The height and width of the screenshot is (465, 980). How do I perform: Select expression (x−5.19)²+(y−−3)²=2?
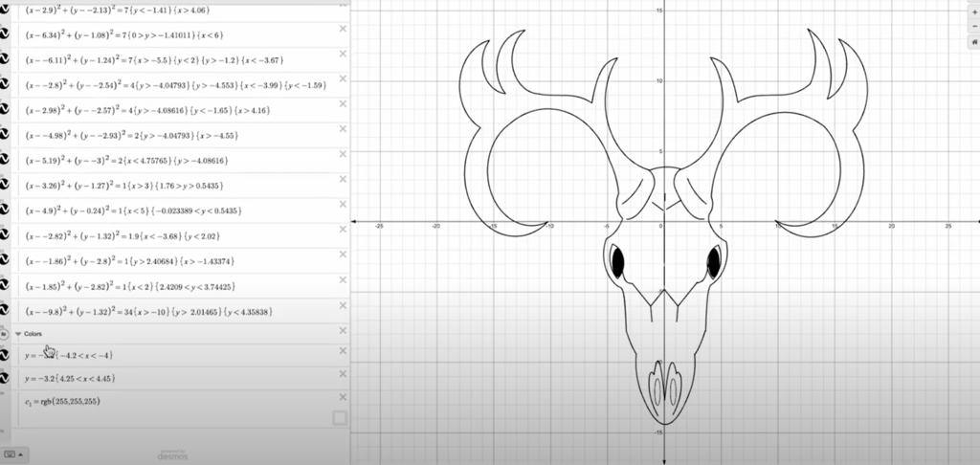(x=127, y=161)
